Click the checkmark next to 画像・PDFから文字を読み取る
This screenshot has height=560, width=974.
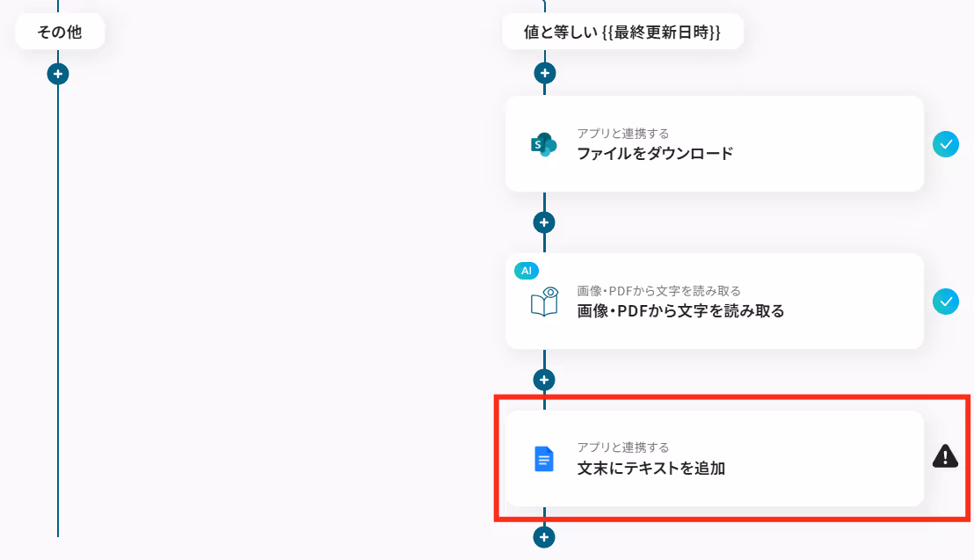[945, 302]
